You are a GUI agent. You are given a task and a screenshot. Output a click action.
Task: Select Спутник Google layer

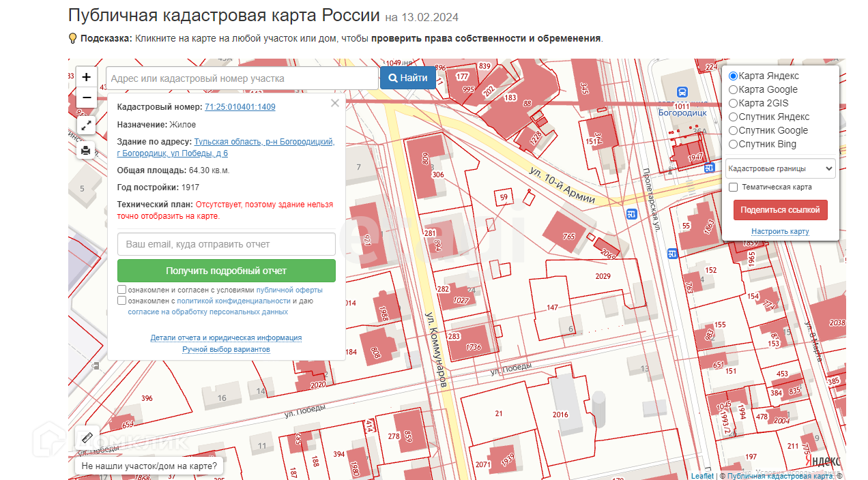(x=734, y=130)
